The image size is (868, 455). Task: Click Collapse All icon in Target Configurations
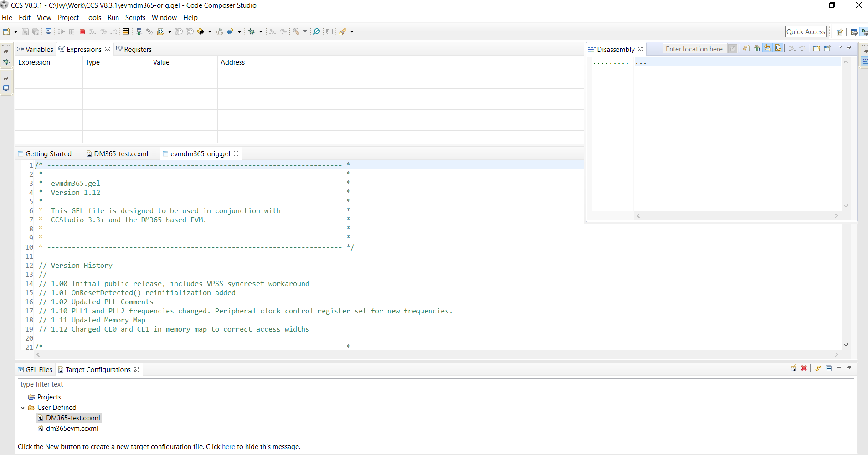[828, 368]
